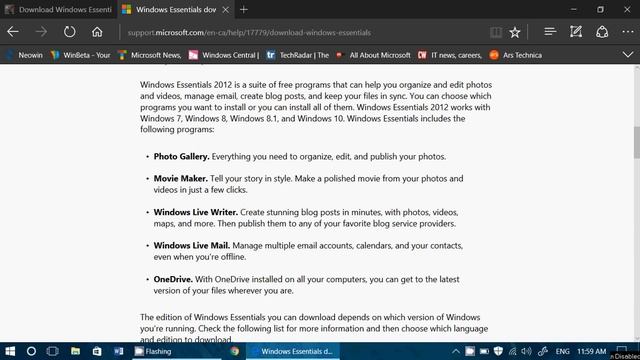Click the OneDrive heading text

173,280
